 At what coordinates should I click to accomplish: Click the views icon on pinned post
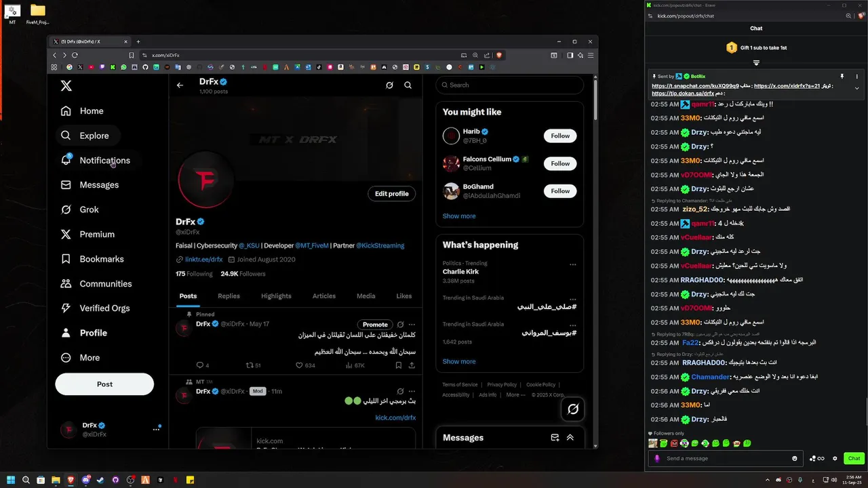(349, 365)
